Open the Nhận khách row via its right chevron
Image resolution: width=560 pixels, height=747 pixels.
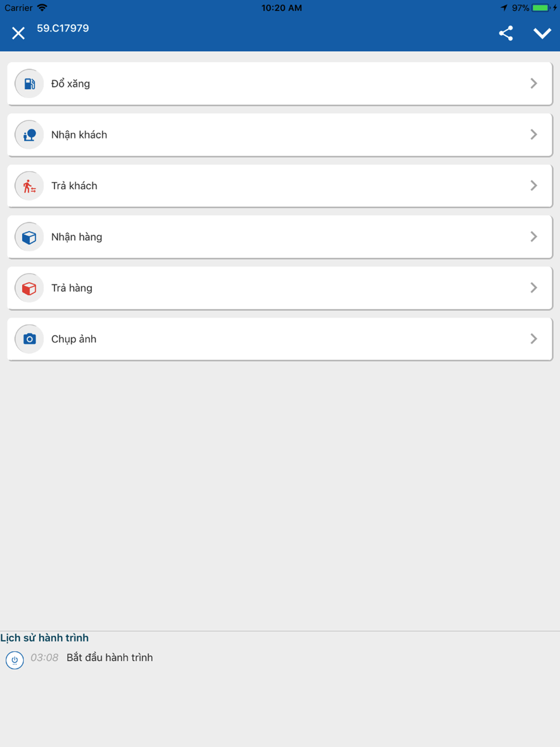point(534,134)
